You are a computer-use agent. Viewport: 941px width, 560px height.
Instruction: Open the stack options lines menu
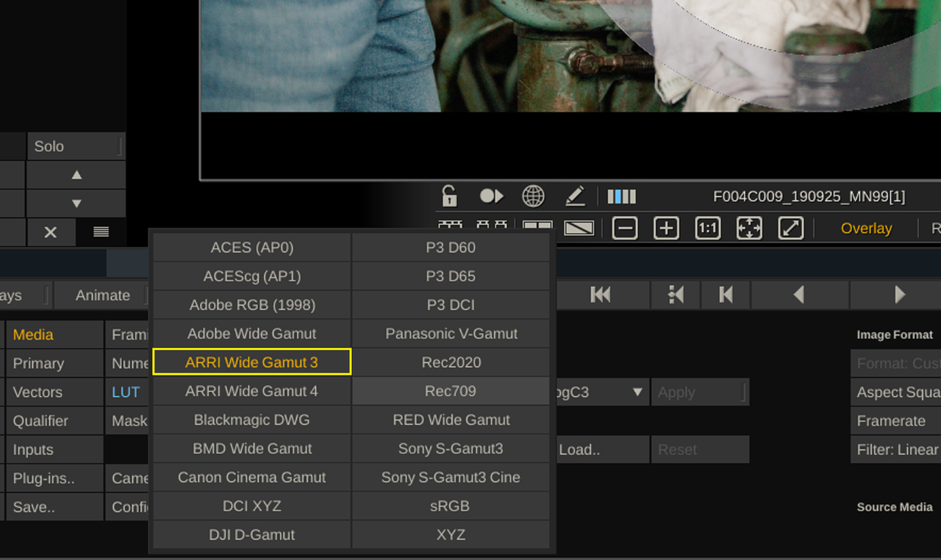coord(101,232)
